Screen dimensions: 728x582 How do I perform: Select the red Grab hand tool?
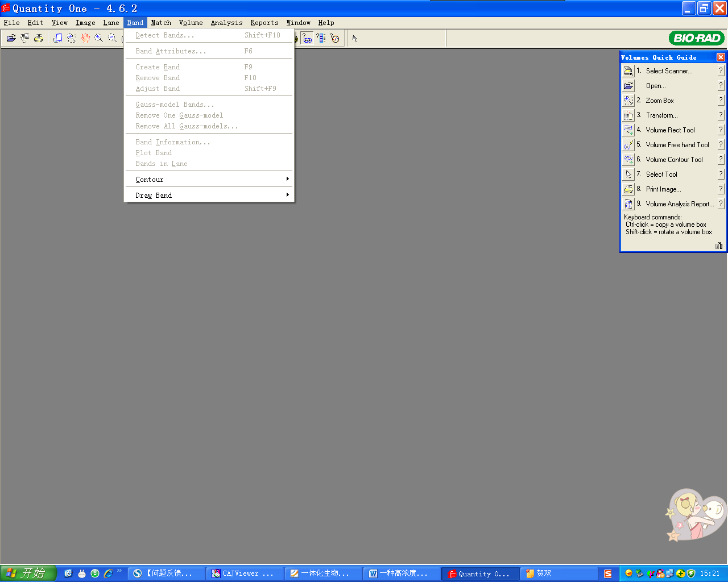(85, 38)
